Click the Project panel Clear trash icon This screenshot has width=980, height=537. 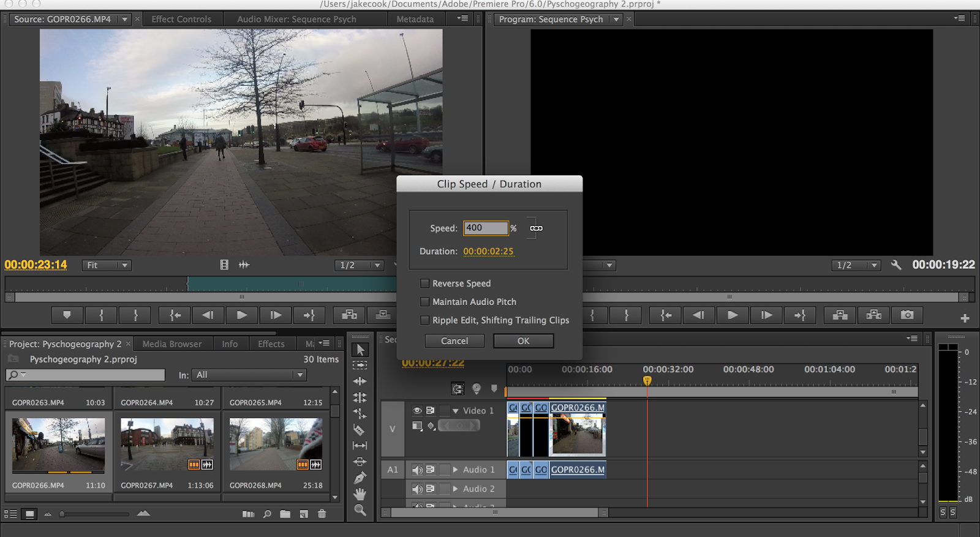coord(322,514)
